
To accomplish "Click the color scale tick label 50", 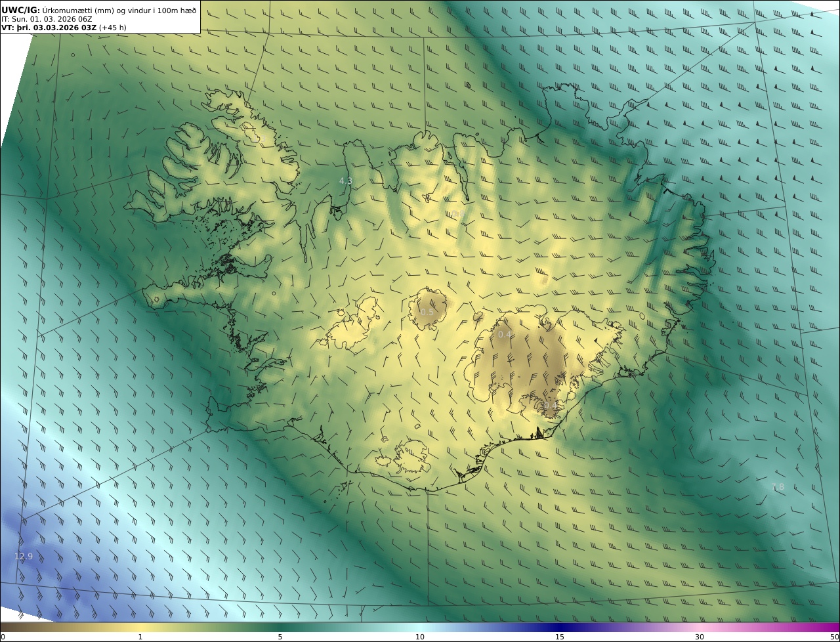I will (835, 637).
